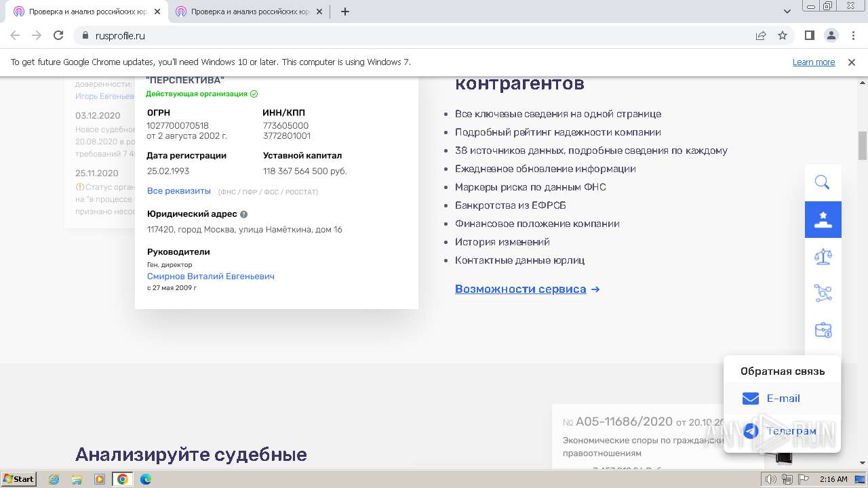Click the Действующая организация status
This screenshot has width=868, height=488.
(201, 94)
